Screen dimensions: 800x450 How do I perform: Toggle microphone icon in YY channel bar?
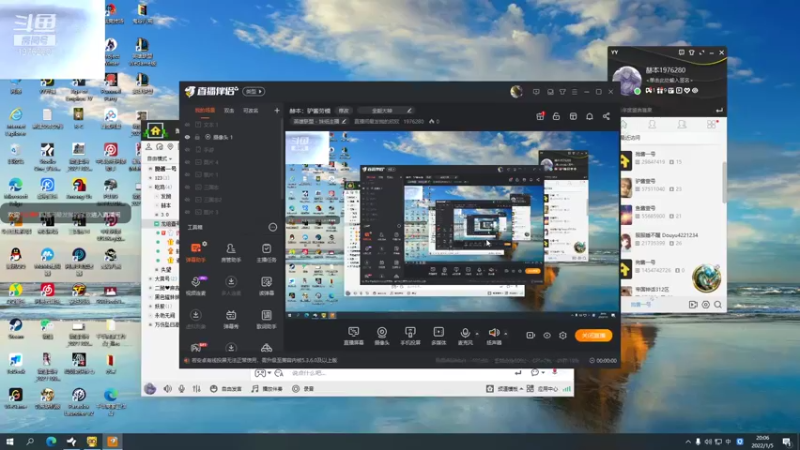tap(182, 389)
